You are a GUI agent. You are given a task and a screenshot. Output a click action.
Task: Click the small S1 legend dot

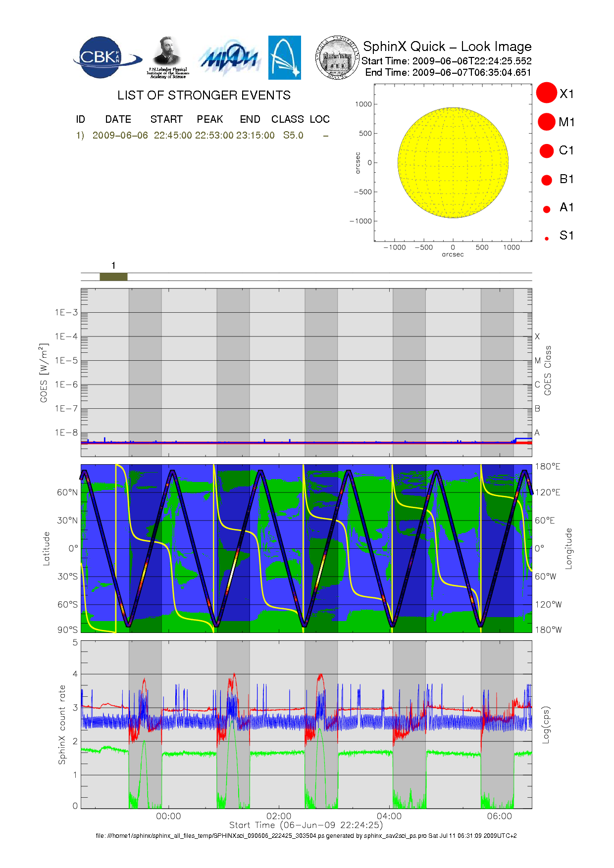tap(547, 239)
